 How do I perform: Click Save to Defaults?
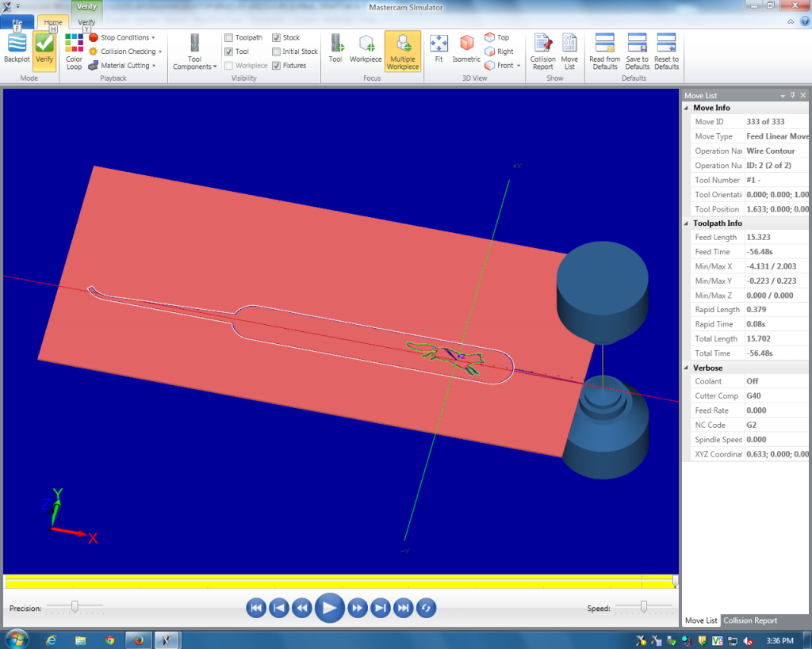coord(638,52)
